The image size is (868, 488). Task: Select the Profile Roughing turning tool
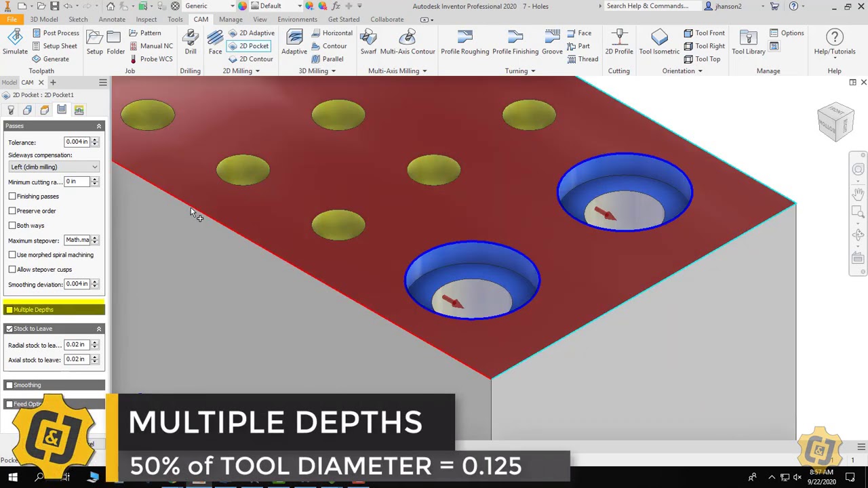[465, 43]
